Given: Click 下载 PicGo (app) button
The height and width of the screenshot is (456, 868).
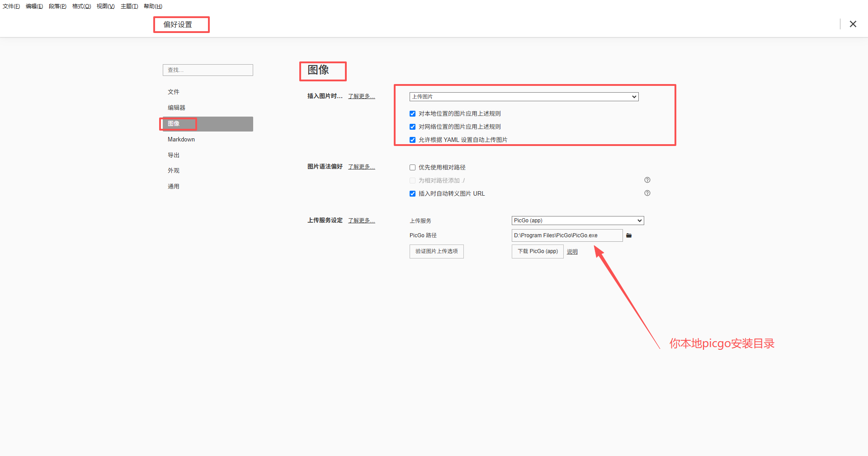Looking at the screenshot, I should pos(538,251).
